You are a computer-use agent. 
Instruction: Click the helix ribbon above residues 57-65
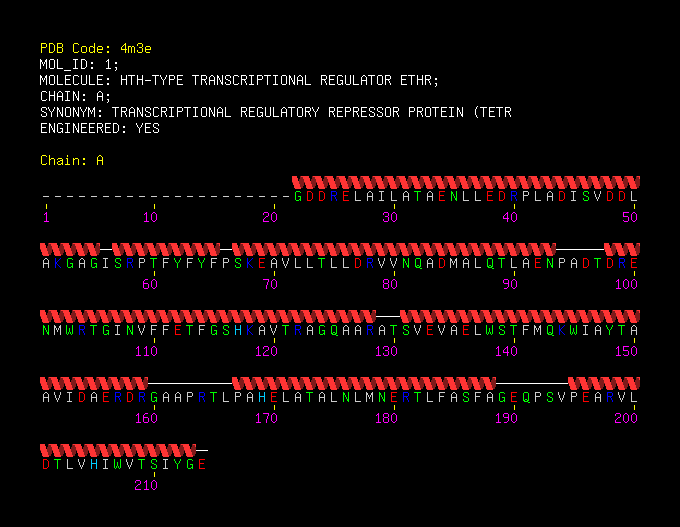point(166,249)
